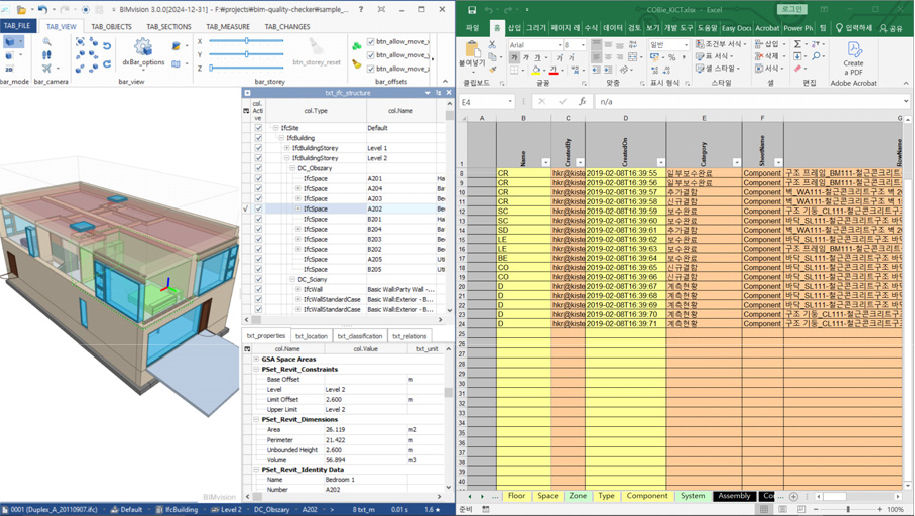The width and height of the screenshot is (915, 516).
Task: Switch to TAB_MEASURE ribbon tab
Action: pyautogui.click(x=228, y=27)
